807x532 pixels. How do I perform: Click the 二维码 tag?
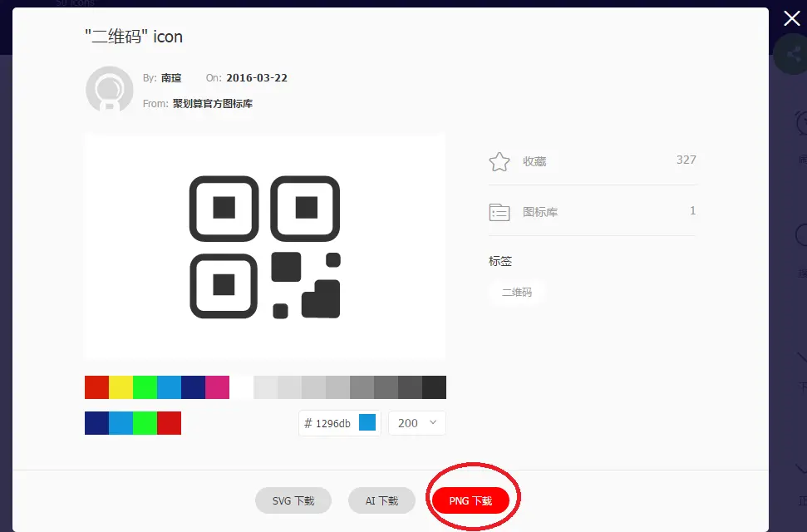[x=517, y=292]
